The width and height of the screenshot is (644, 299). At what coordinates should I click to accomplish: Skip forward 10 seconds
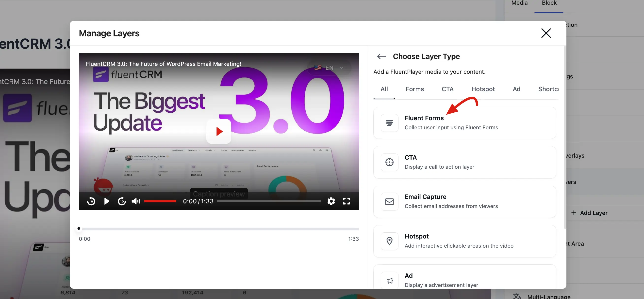coord(122,201)
